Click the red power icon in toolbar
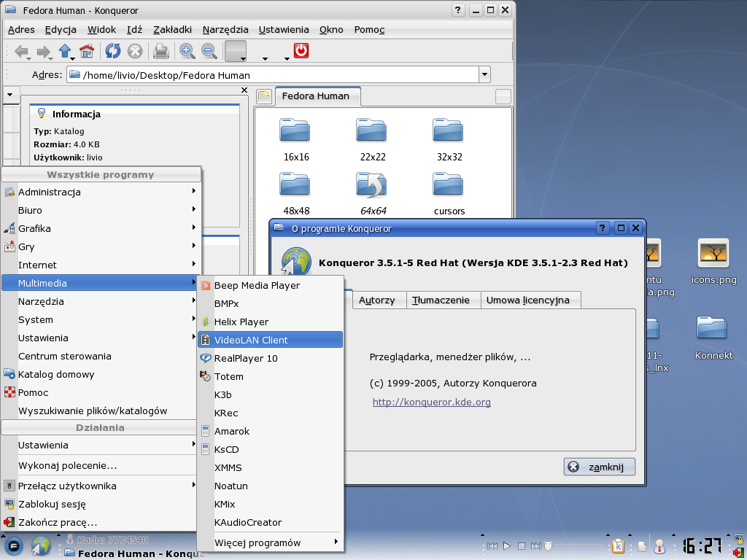Viewport: 747px width, 560px height. coord(301,50)
